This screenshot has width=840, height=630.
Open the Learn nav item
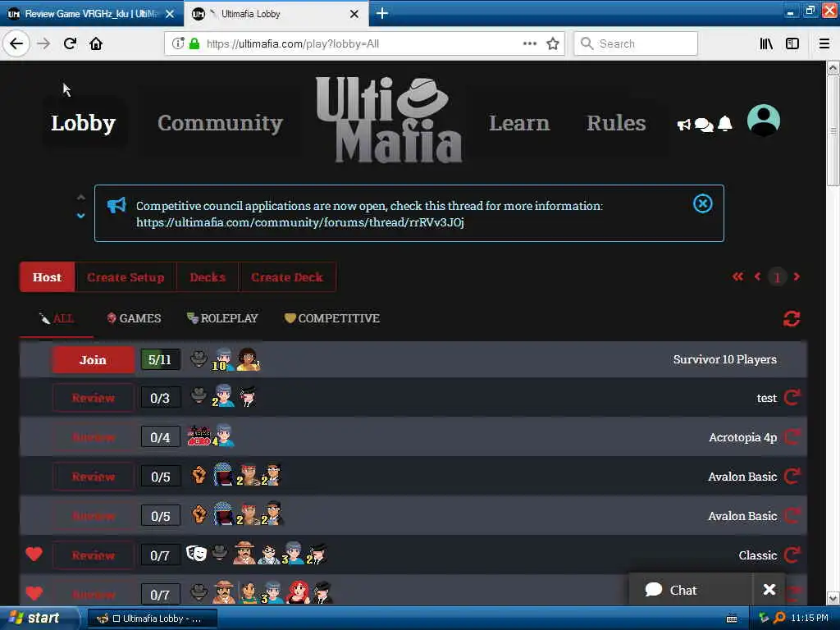pyautogui.click(x=519, y=123)
